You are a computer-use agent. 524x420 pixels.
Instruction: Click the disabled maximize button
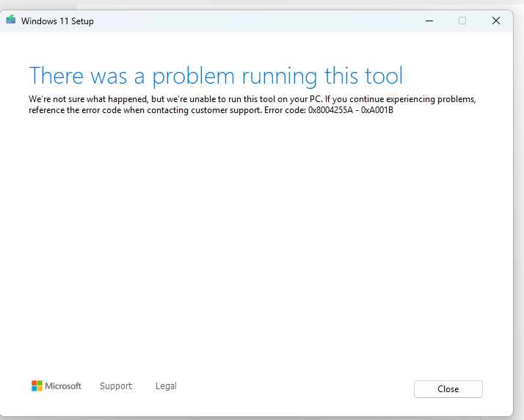point(462,21)
